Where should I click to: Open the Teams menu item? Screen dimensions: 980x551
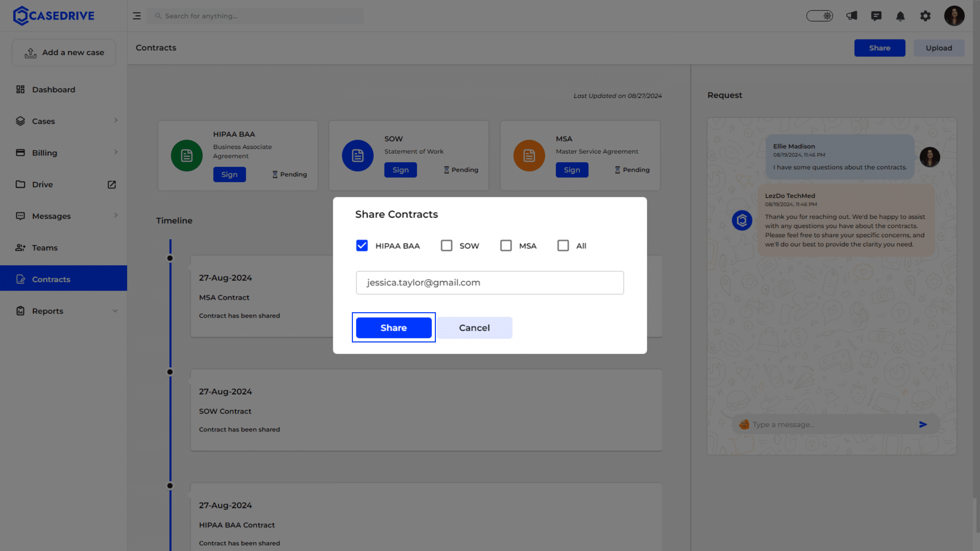[64, 248]
